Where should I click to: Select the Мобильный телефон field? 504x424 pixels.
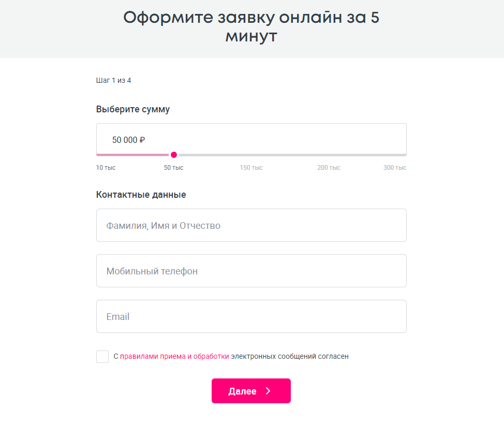pos(251,271)
